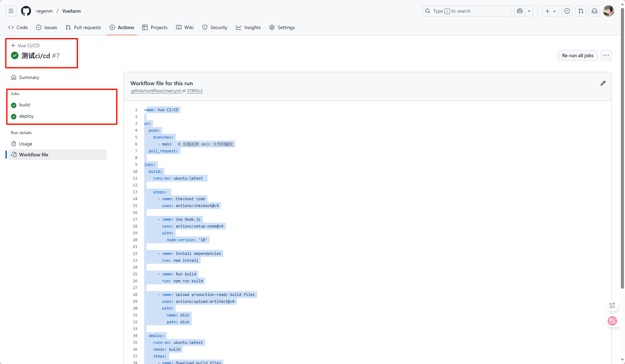Click the floating translation icon

612,321
